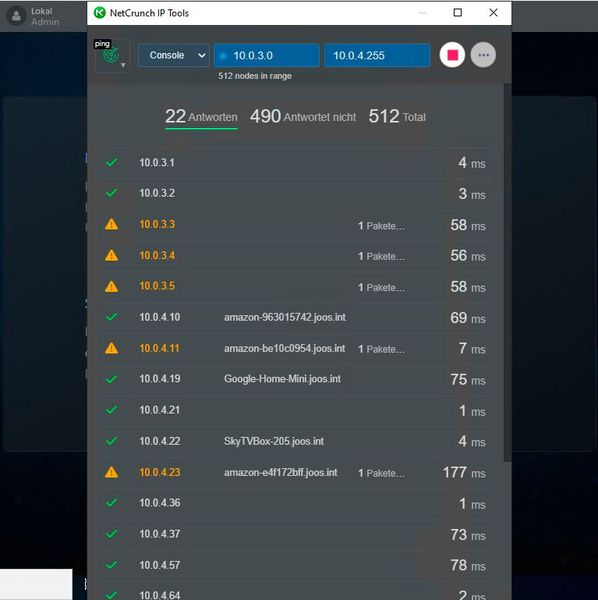This screenshot has width=598, height=600.
Task: Open the ping tool selector icon
Action: pyautogui.click(x=112, y=56)
